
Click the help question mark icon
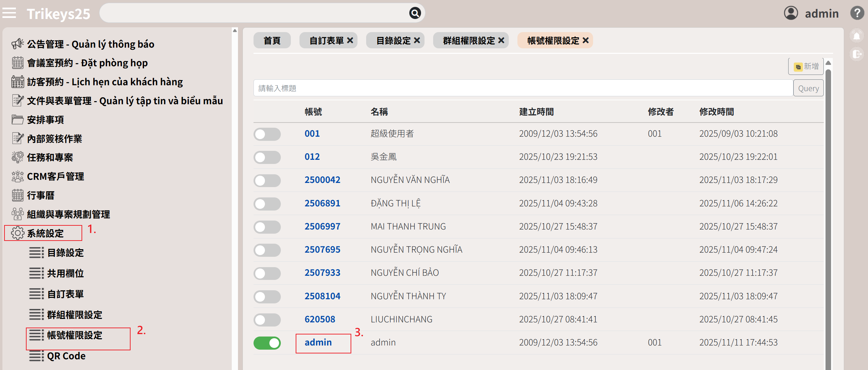click(857, 13)
